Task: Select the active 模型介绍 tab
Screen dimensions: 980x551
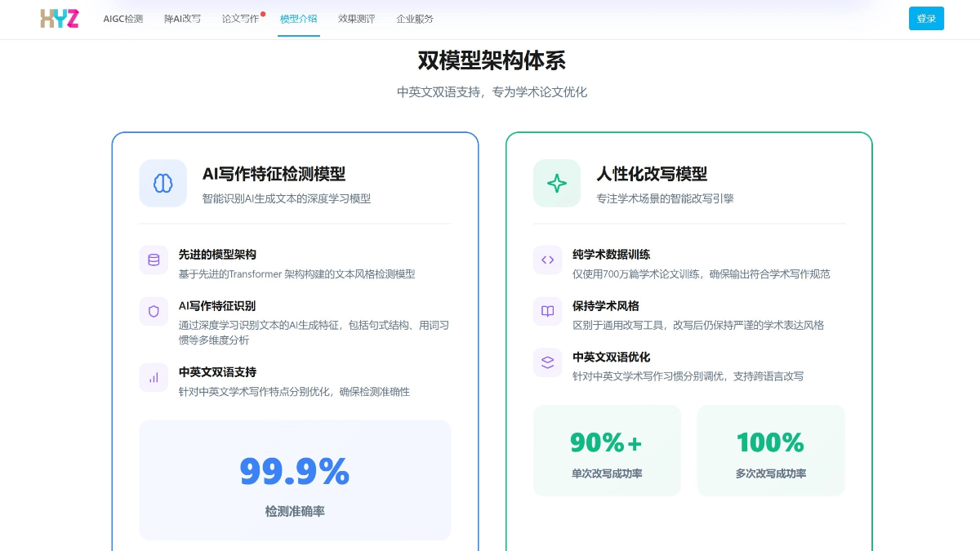Action: pos(298,19)
